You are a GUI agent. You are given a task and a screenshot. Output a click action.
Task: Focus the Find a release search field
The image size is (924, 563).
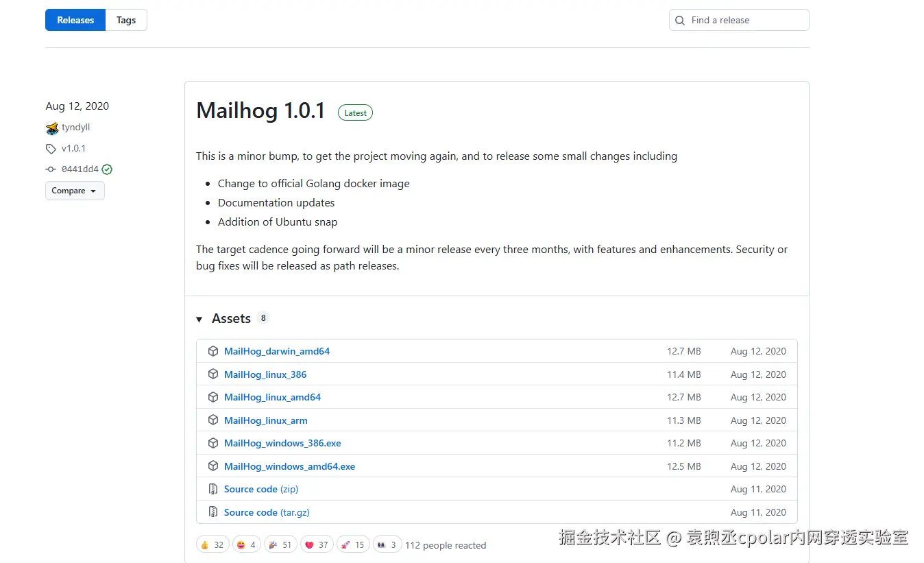[739, 20]
